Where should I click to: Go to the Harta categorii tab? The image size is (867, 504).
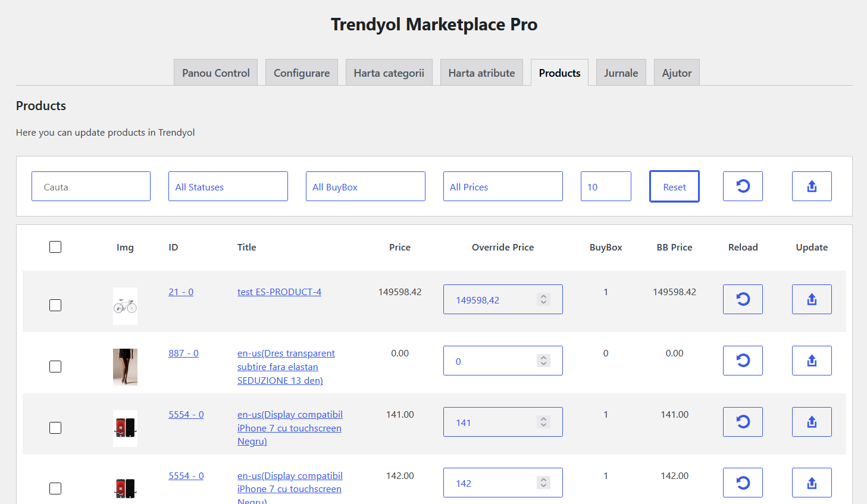point(389,73)
